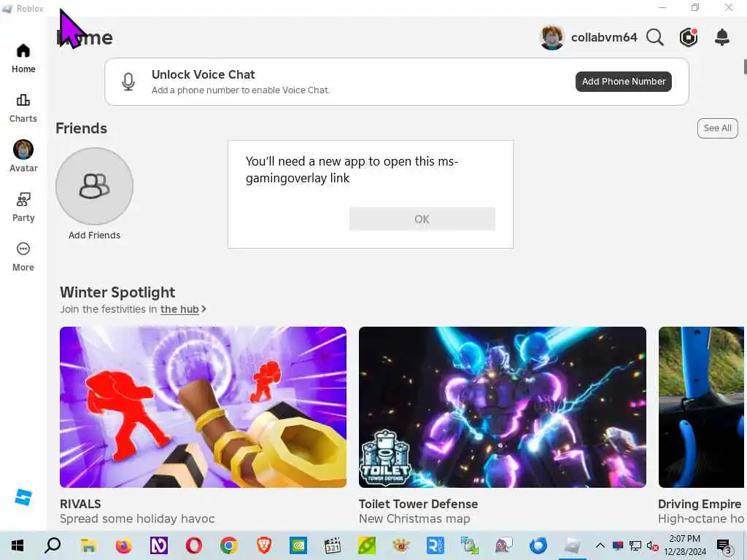Click See All for Friends
Image resolution: width=747 pixels, height=560 pixels.
pyautogui.click(x=718, y=128)
